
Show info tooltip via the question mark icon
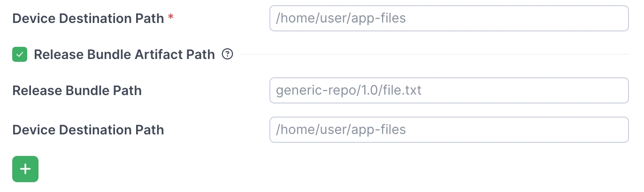[x=228, y=55]
